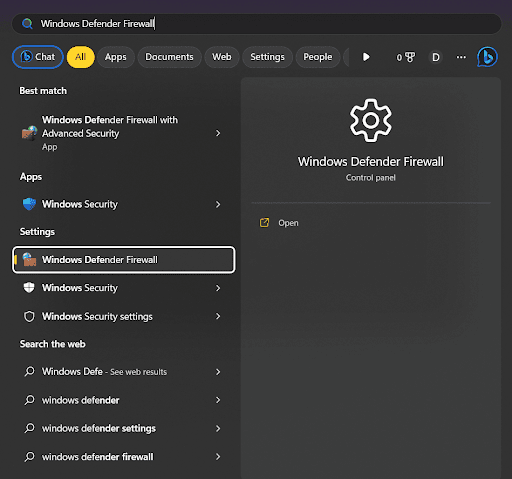Expand 'Windows Defe' web results chevron
Viewport: 512px width, 479px height.
(218, 372)
